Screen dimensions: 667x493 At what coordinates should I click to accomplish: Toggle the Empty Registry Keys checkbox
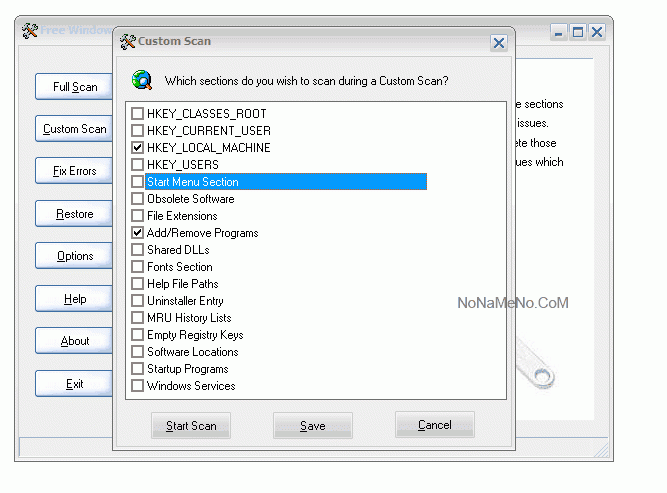coord(138,335)
